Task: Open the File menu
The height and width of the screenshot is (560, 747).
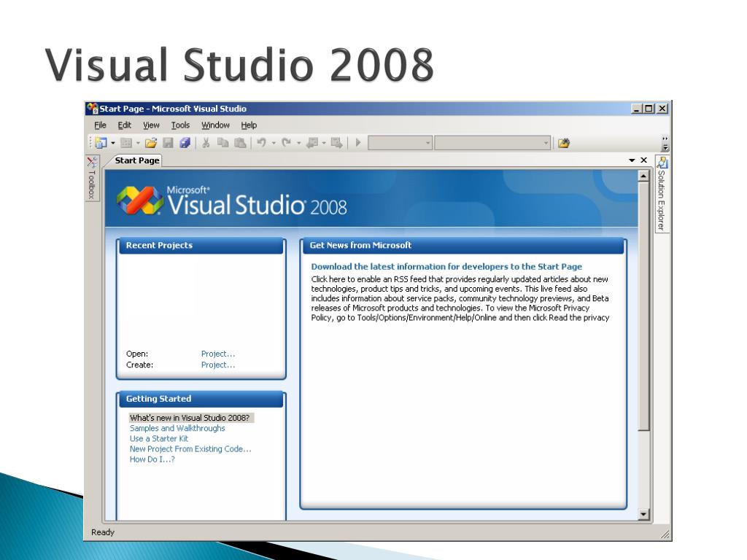Action: [100, 125]
